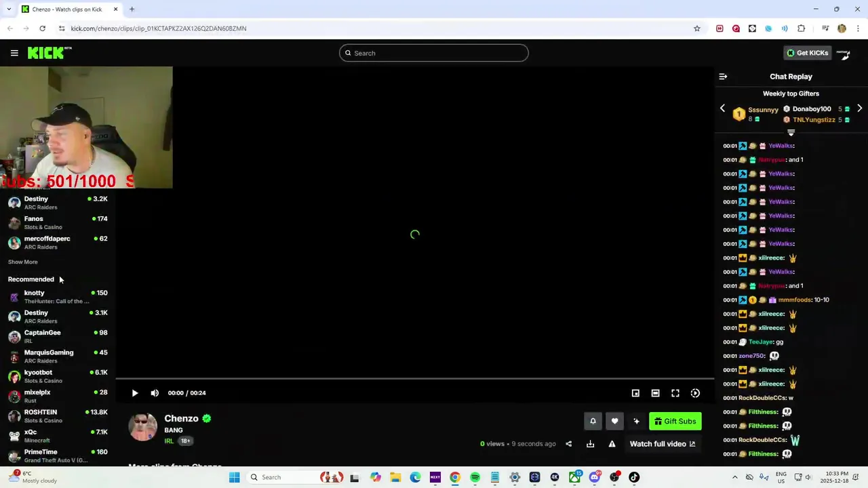Select ROSHTEIN channel
868x488 pixels.
pos(58,415)
